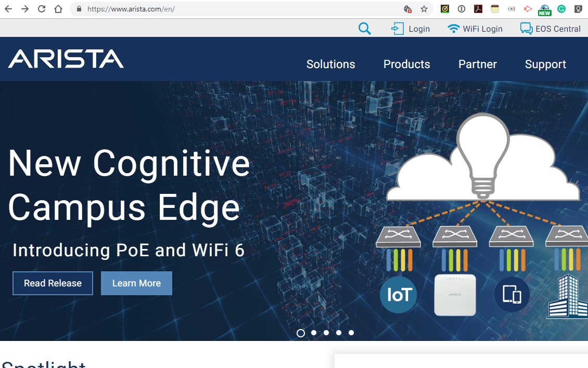Screen dimensions: 588x368
Task: Open the yellow notepad extension
Action: point(495,9)
